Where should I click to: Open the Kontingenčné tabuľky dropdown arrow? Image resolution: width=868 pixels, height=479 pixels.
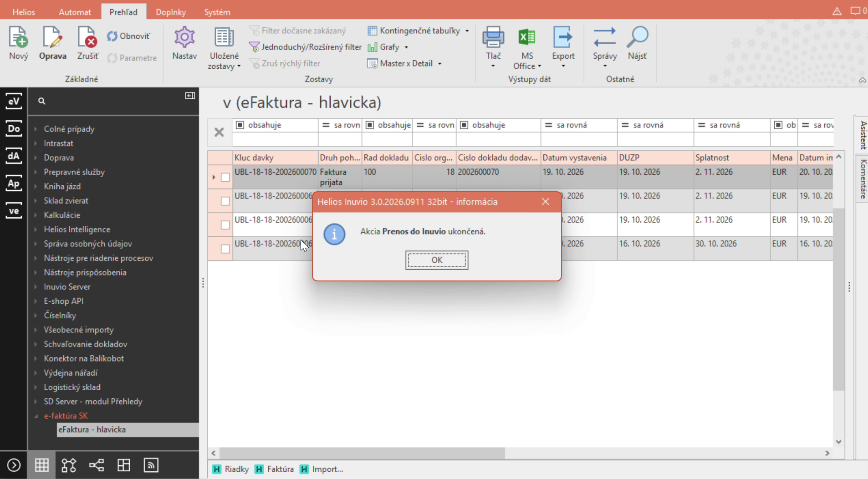tap(467, 31)
